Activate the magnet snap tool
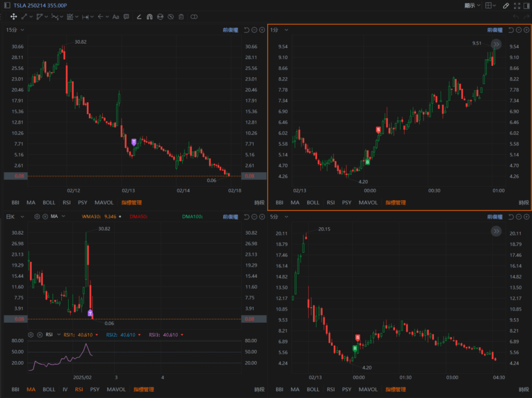This screenshot has height=398, width=532. [x=149, y=17]
